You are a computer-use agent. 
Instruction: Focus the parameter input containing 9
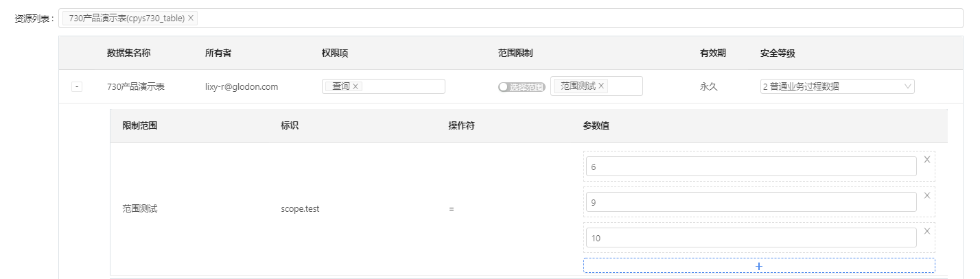[751, 202]
